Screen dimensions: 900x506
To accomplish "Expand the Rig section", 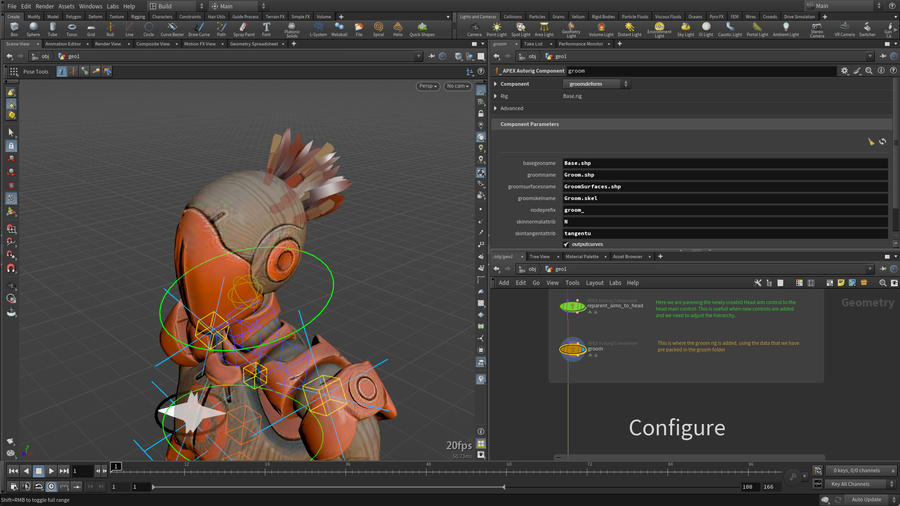I will 496,96.
